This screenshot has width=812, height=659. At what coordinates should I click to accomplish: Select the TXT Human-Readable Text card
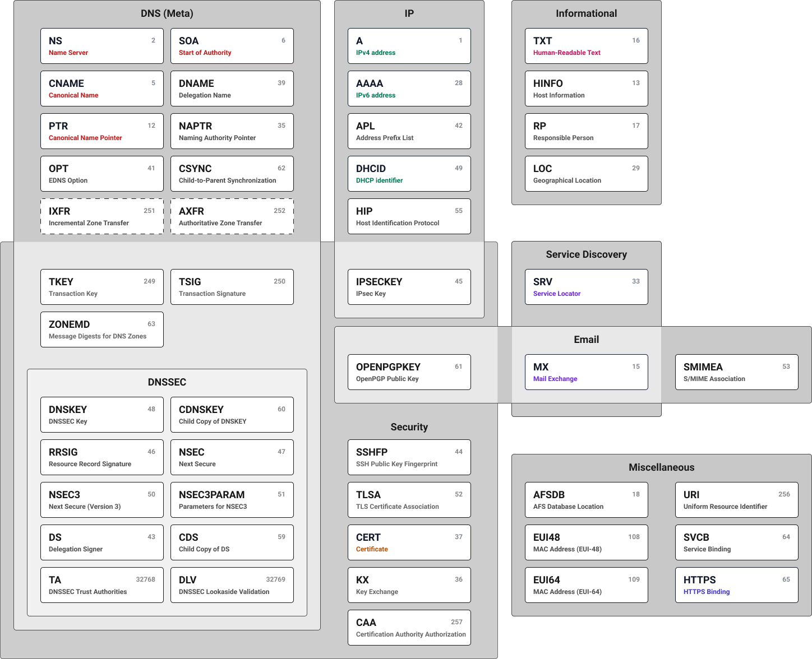pyautogui.click(x=586, y=46)
